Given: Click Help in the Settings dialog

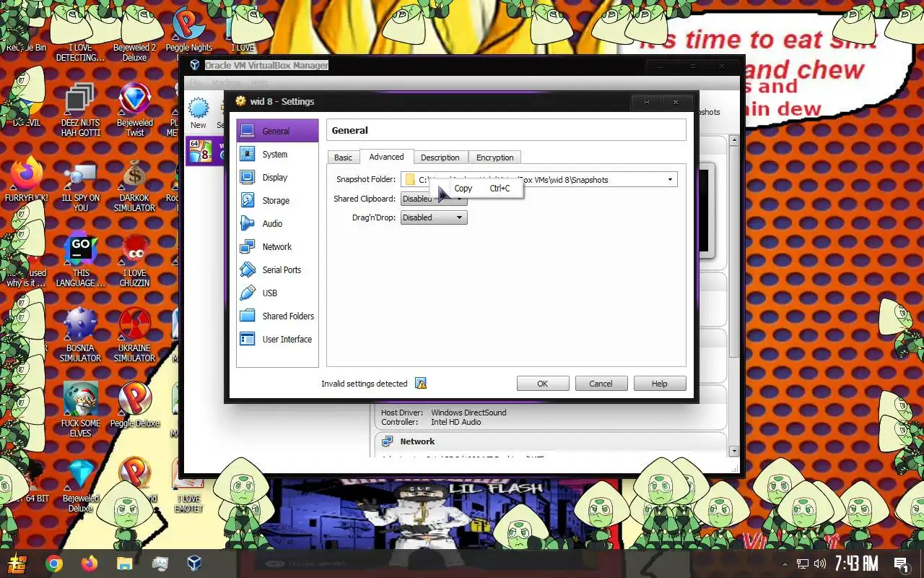Looking at the screenshot, I should [x=660, y=384].
